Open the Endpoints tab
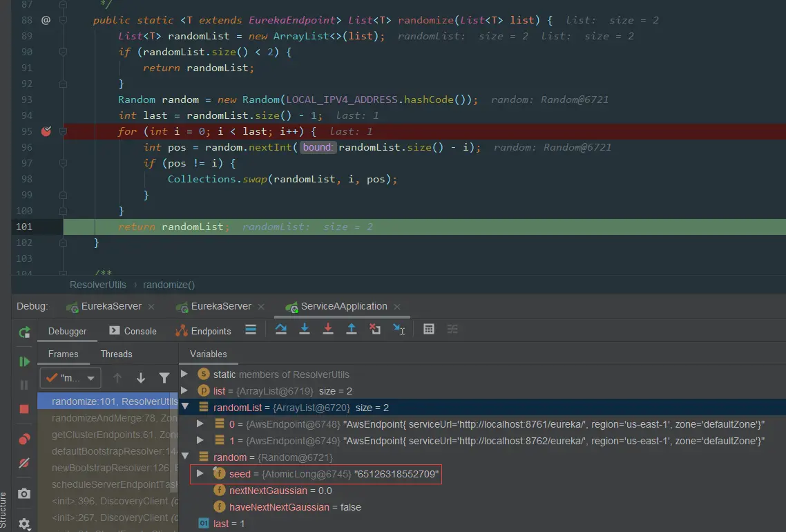 coord(204,332)
